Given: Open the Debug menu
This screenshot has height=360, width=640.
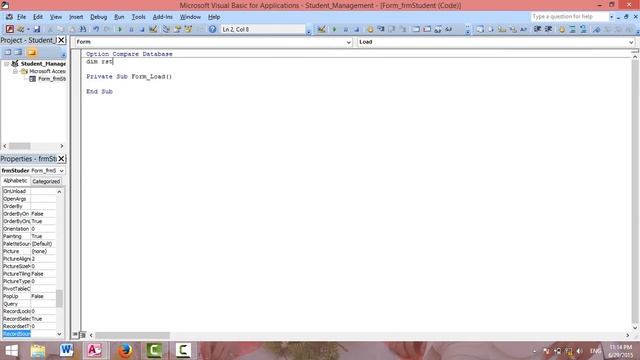Looking at the screenshot, I should tap(98, 17).
